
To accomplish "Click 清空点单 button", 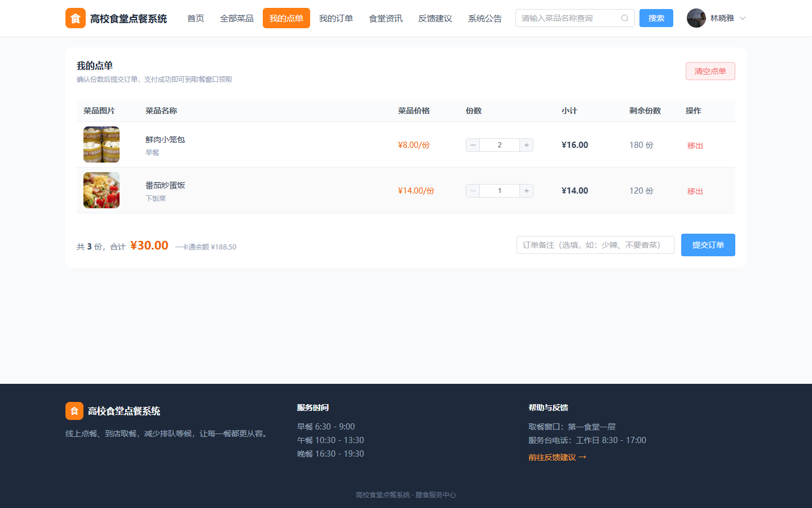I will 710,71.
